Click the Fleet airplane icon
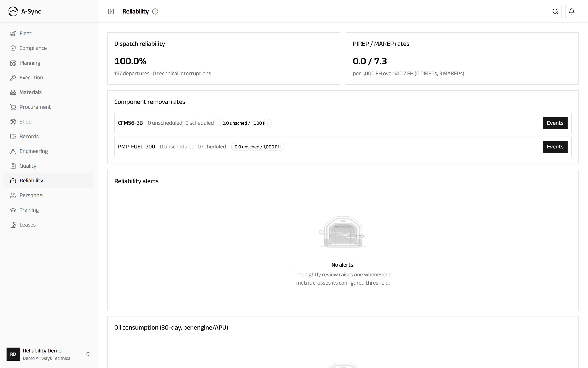 (13, 33)
